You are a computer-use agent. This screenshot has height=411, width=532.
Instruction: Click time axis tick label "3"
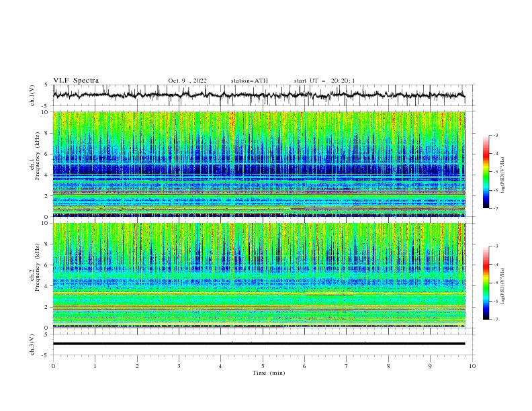179,366
